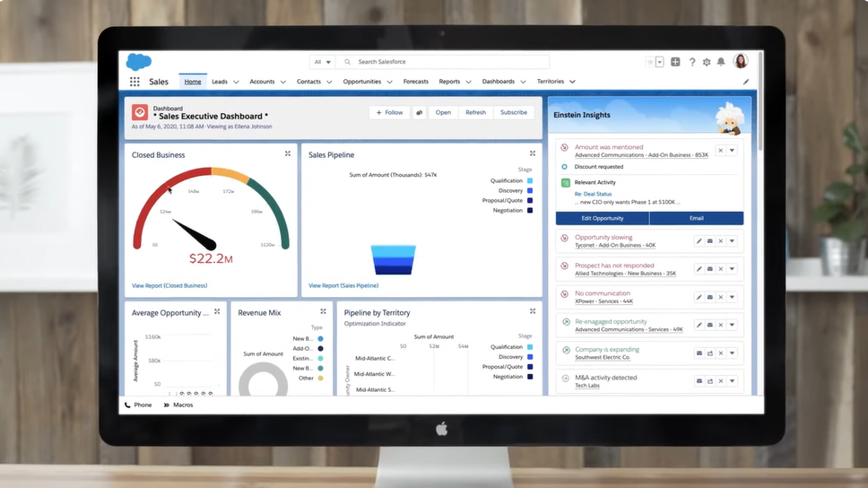
Task: Click share icon on Company is expanding insight
Action: click(709, 353)
